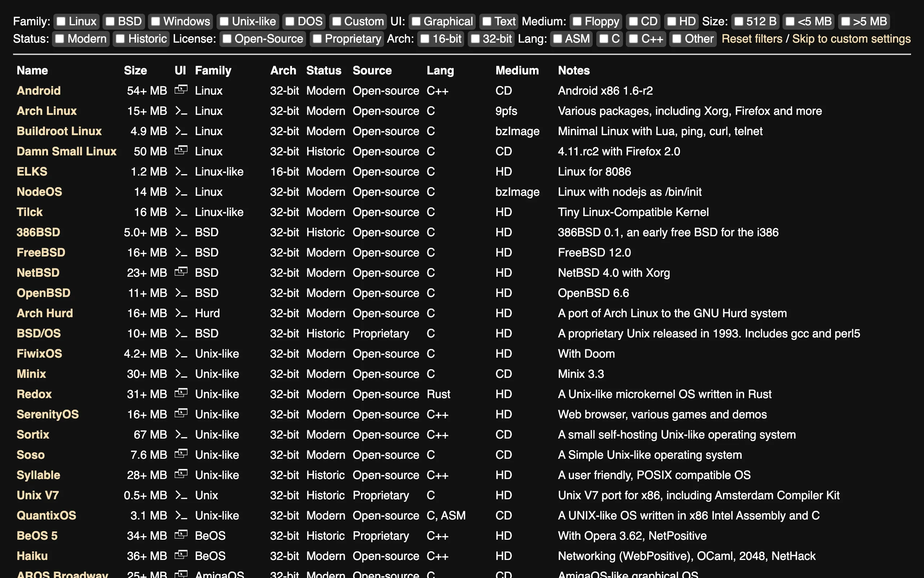Check the Windows family filter
Image resolution: width=924 pixels, height=578 pixels.
(156, 21)
